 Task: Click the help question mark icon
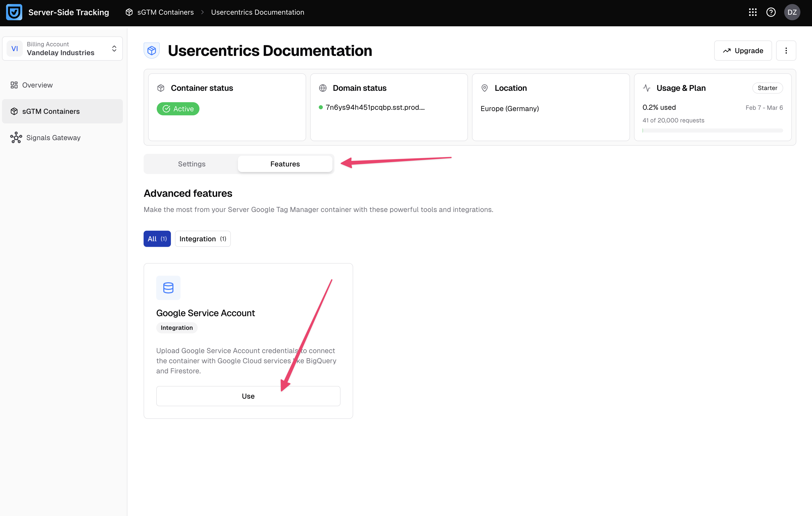(x=771, y=12)
